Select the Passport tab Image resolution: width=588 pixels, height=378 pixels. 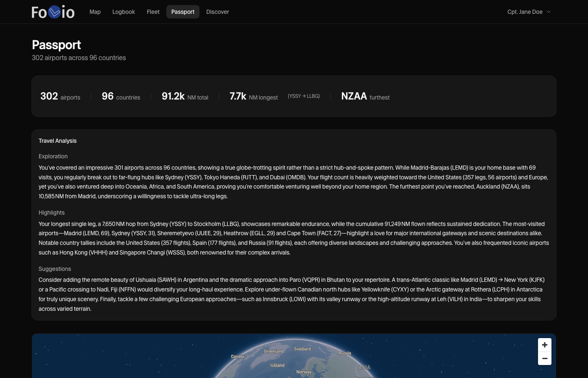[x=183, y=12]
